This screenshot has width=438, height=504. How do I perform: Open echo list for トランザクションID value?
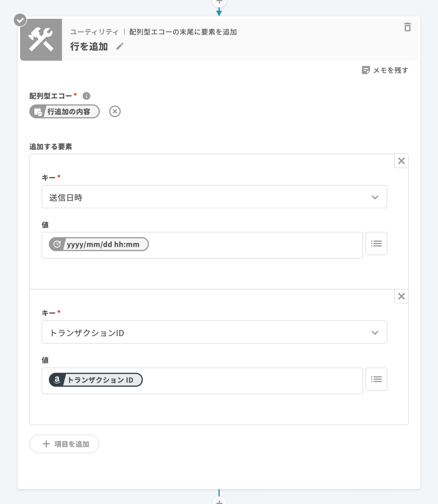coord(376,379)
